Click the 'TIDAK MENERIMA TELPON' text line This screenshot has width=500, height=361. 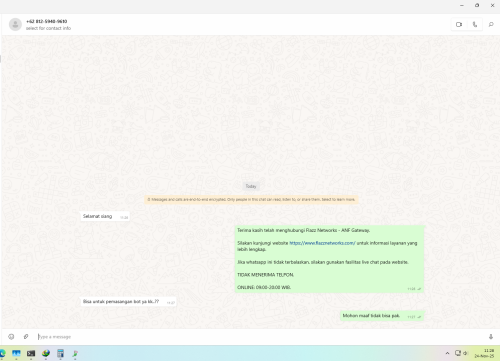[x=265, y=275]
